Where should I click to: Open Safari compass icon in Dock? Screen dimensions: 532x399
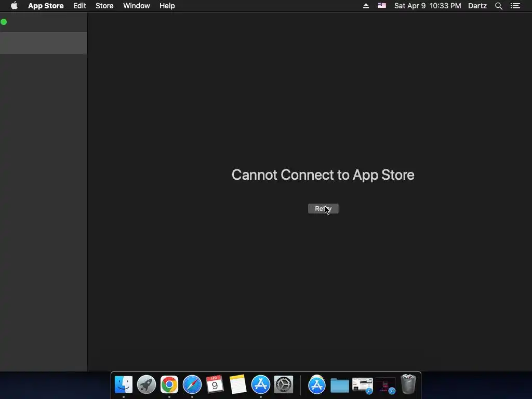tap(192, 384)
